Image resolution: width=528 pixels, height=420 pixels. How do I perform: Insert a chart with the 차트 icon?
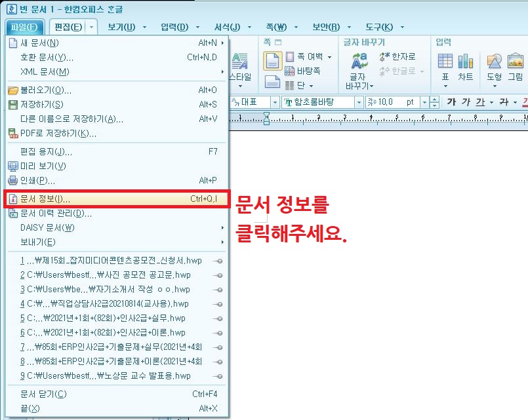[466, 61]
